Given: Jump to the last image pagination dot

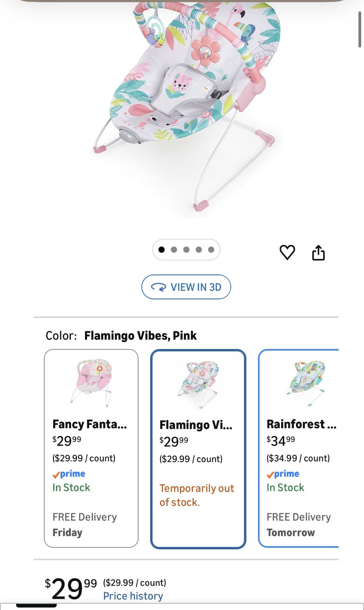Looking at the screenshot, I should pos(211,250).
